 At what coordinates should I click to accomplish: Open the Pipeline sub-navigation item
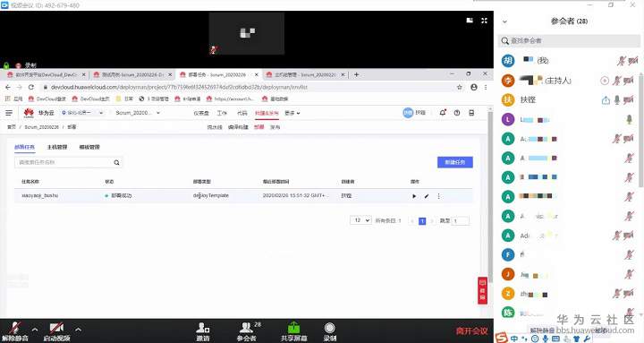click(x=215, y=127)
